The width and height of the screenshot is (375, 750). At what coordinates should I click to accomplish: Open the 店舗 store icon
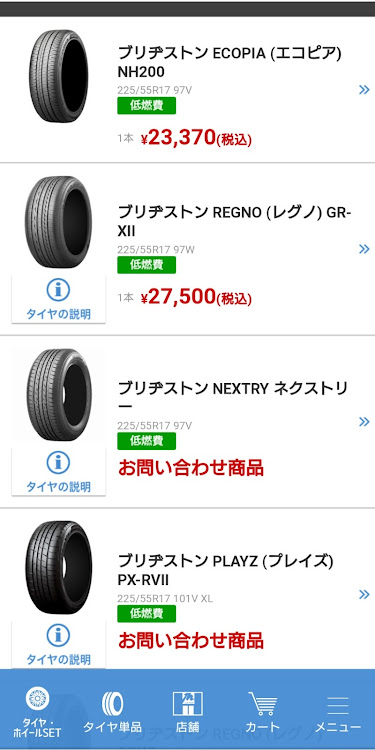[x=188, y=704]
